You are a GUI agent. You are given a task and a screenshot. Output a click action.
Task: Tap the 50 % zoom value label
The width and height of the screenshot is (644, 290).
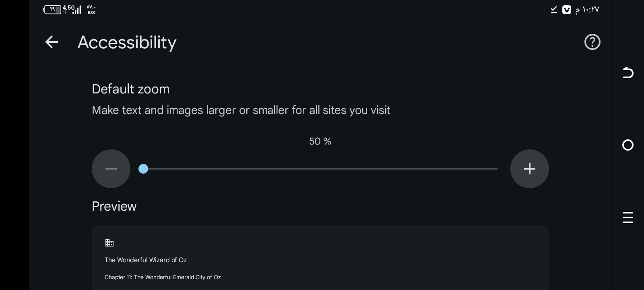320,141
